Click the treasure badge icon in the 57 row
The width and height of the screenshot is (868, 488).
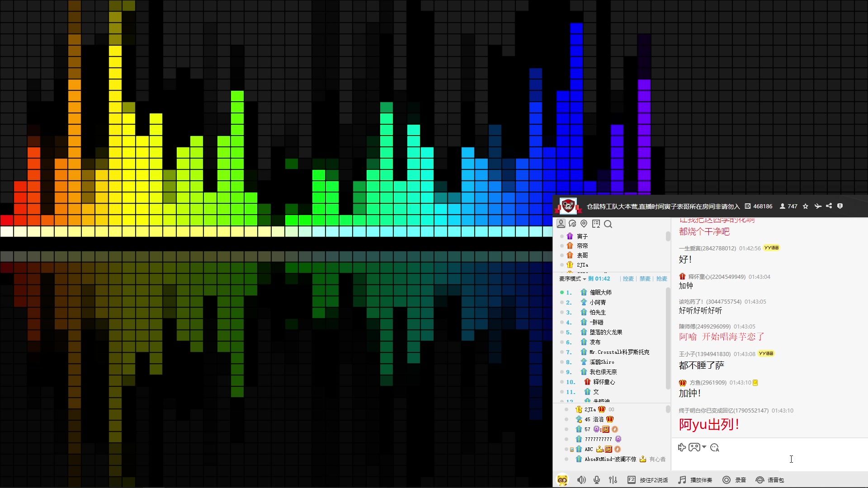606,429
